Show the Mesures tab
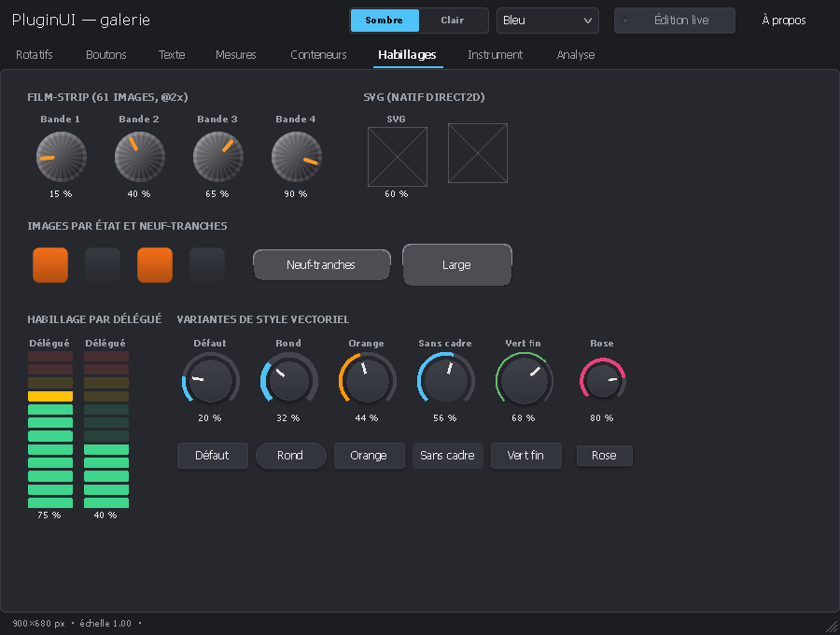The image size is (840, 635). pyautogui.click(x=236, y=55)
